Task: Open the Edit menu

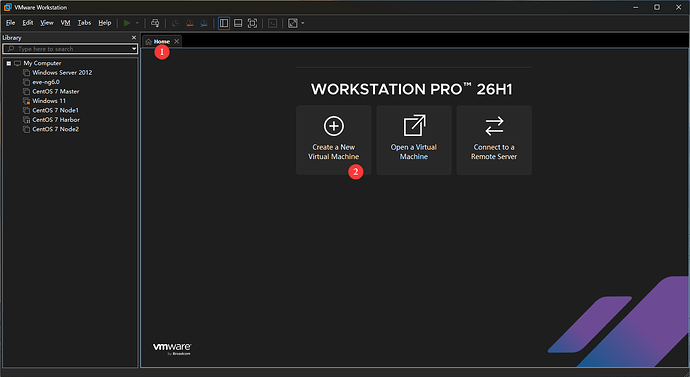Action: (x=28, y=23)
